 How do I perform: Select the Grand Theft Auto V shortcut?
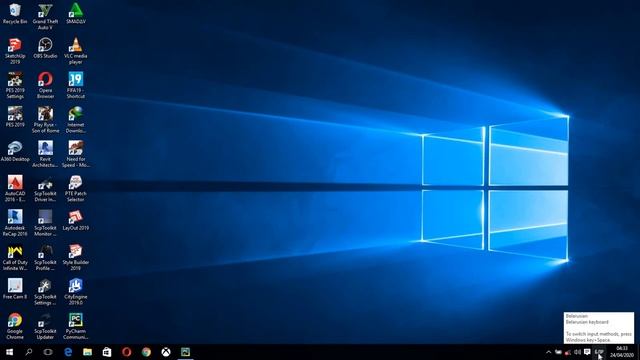[45, 16]
